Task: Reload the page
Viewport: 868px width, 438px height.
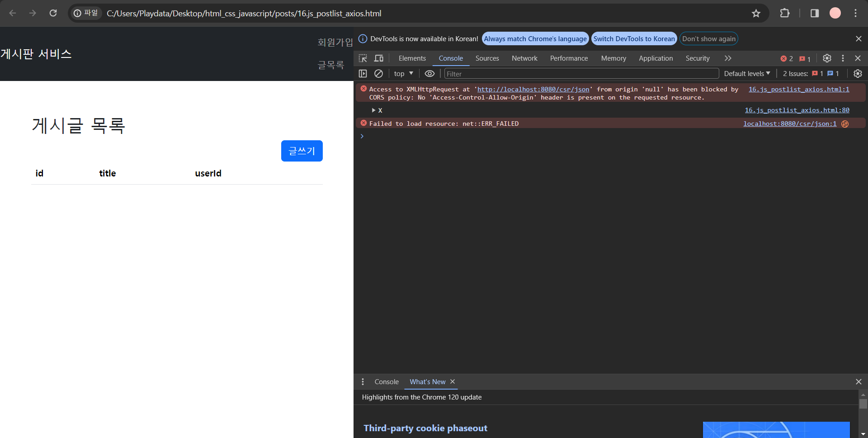Action: point(53,13)
